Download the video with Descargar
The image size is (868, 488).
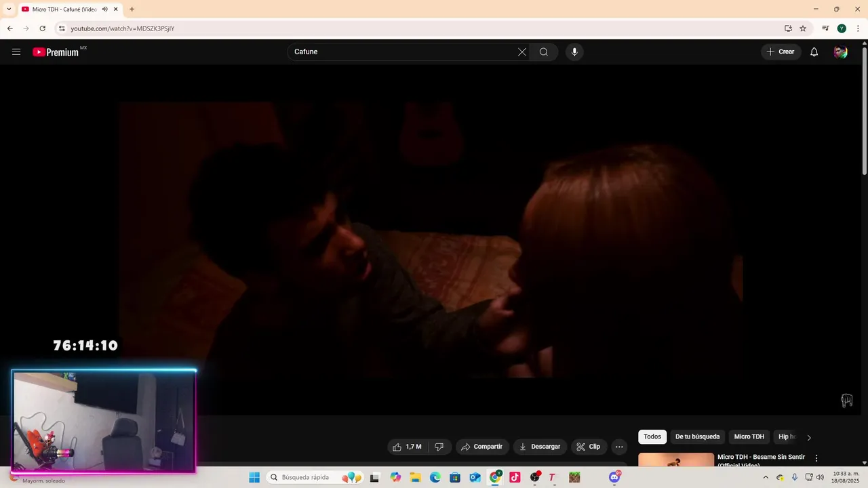pyautogui.click(x=540, y=447)
